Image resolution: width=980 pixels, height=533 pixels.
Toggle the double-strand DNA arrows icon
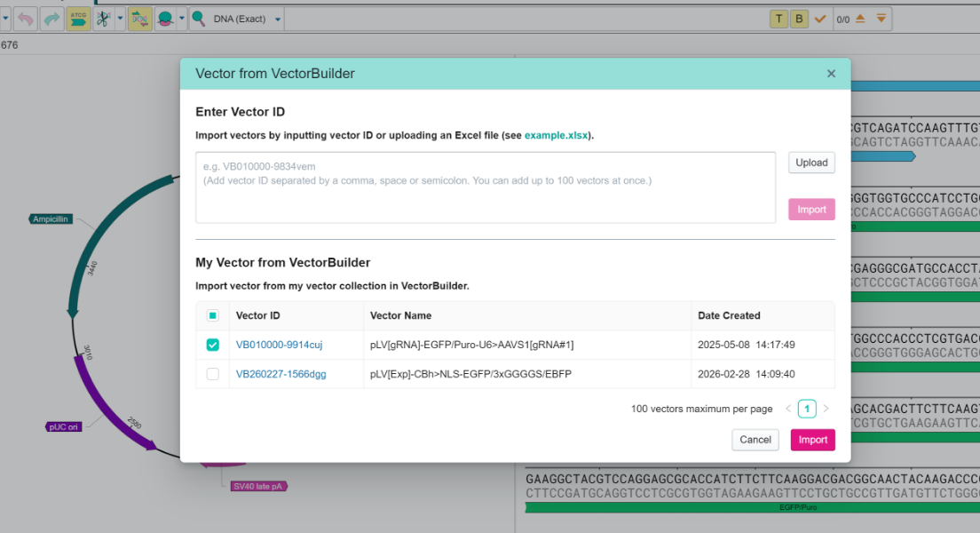(x=140, y=19)
